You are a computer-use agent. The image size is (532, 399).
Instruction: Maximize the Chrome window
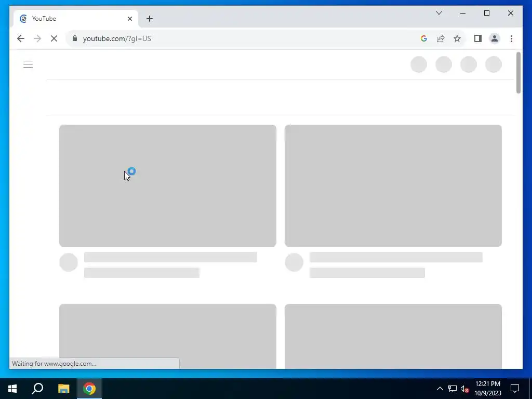point(486,13)
